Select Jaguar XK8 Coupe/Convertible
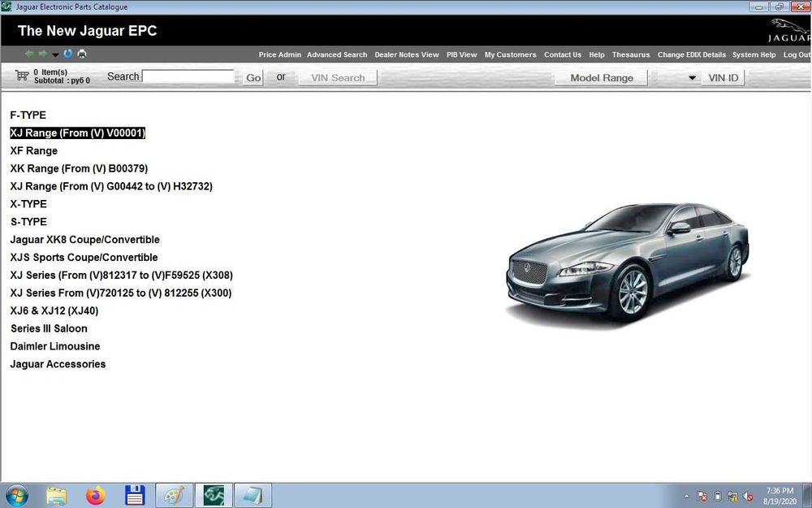 (85, 240)
